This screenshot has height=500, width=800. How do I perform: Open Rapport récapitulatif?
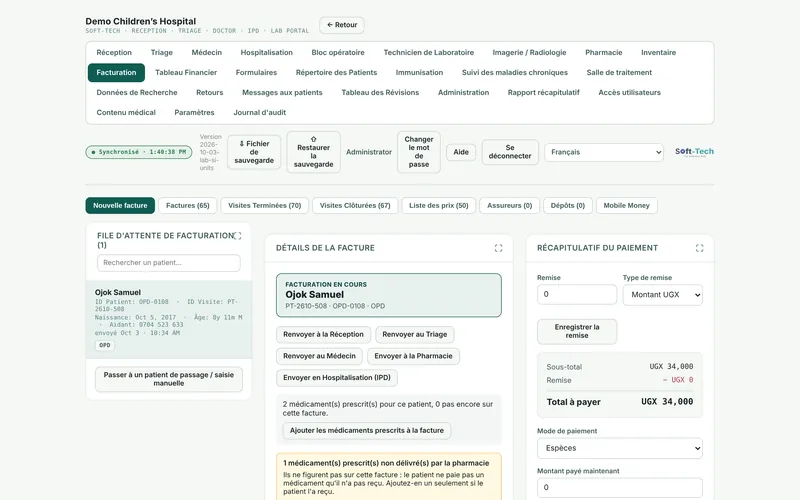(x=543, y=92)
